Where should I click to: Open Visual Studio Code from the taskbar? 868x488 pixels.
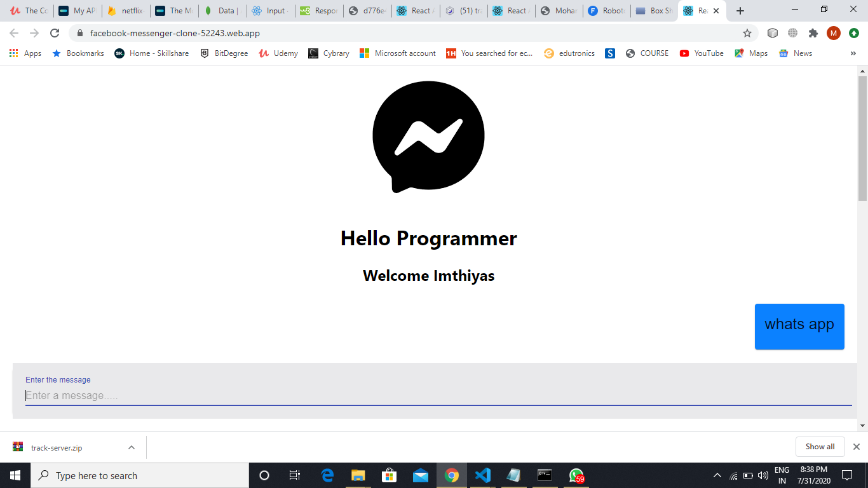[483, 475]
